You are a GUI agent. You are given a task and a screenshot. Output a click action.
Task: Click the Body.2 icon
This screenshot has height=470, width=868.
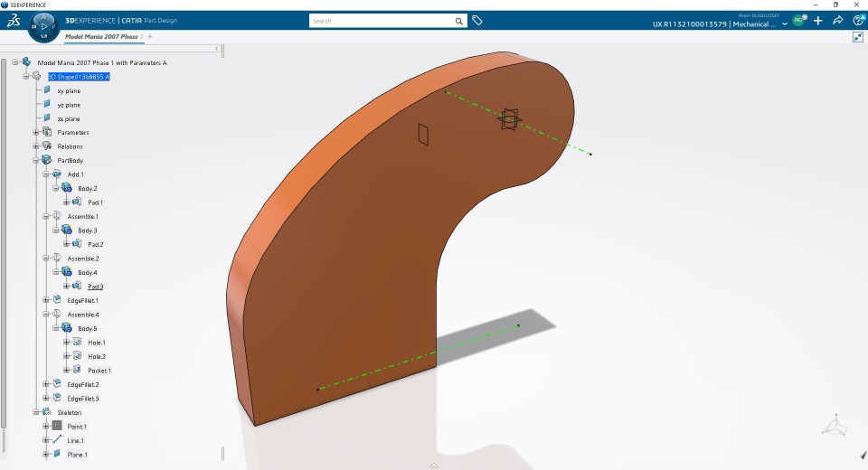point(67,188)
